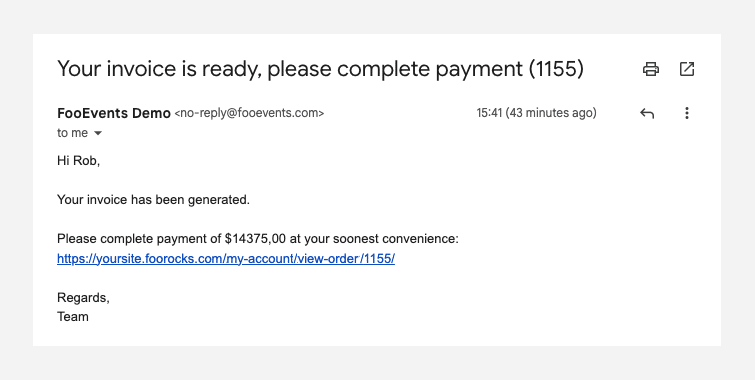Click the phrase 'at your soonest convenience'

pyautogui.click(x=372, y=239)
